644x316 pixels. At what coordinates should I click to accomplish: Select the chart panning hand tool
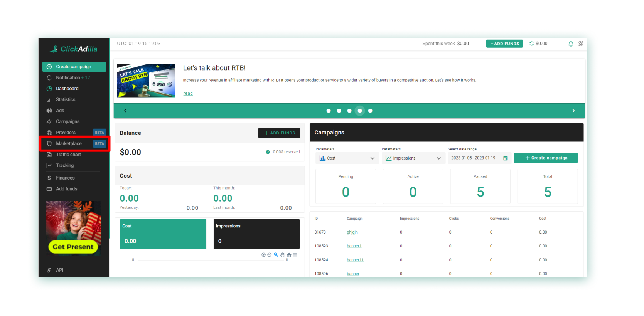coord(282,255)
